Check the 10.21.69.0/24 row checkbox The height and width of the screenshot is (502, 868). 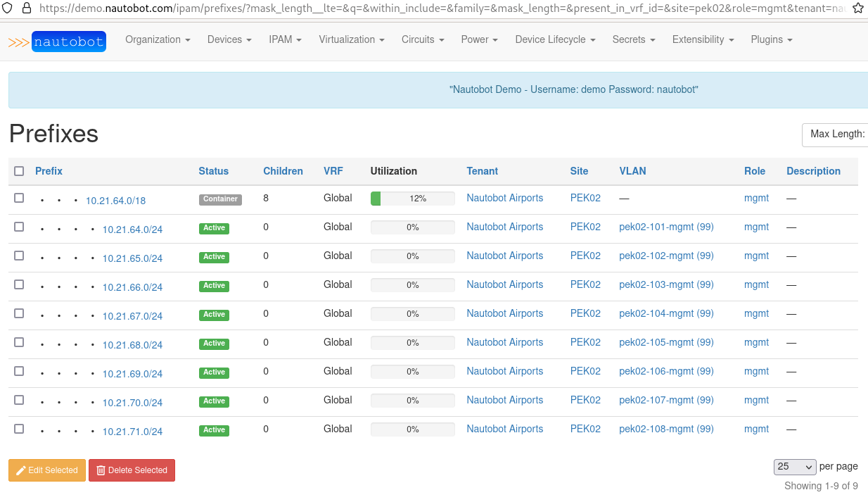pyautogui.click(x=19, y=371)
